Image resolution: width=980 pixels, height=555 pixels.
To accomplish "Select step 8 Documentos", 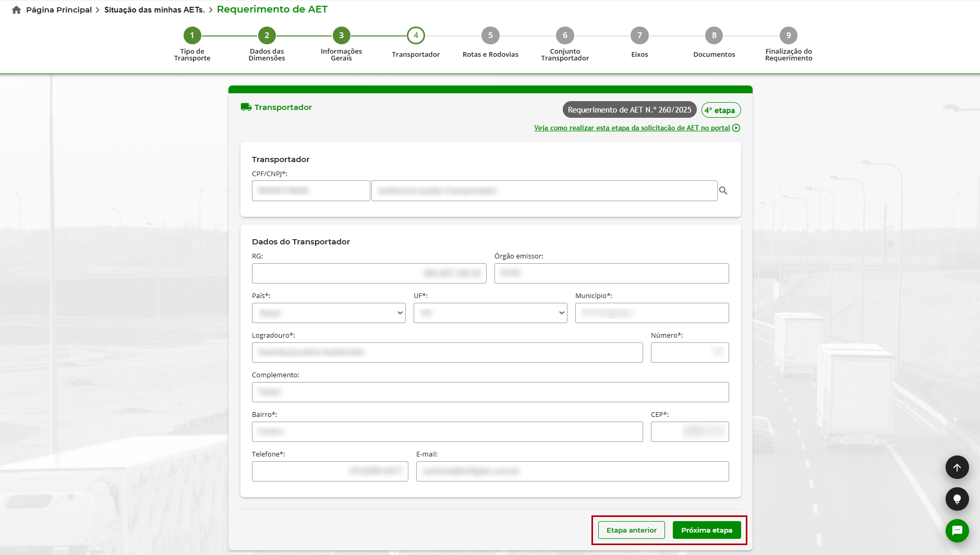I will pyautogui.click(x=714, y=35).
